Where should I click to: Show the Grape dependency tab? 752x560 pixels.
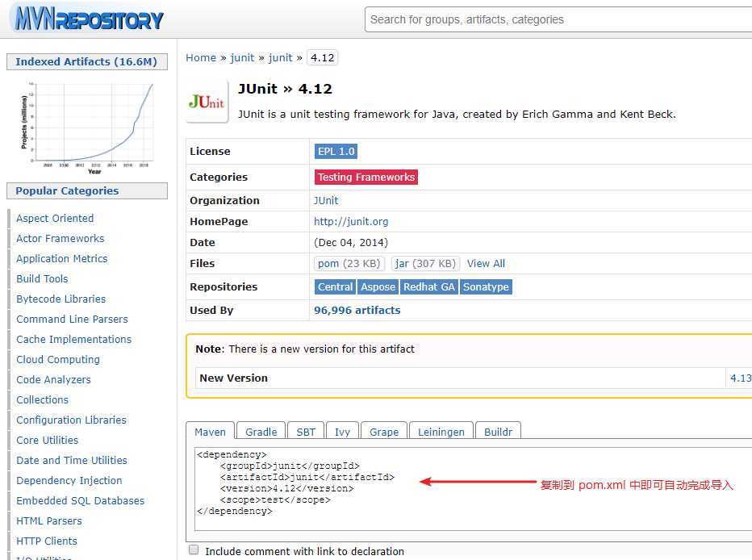pos(384,432)
